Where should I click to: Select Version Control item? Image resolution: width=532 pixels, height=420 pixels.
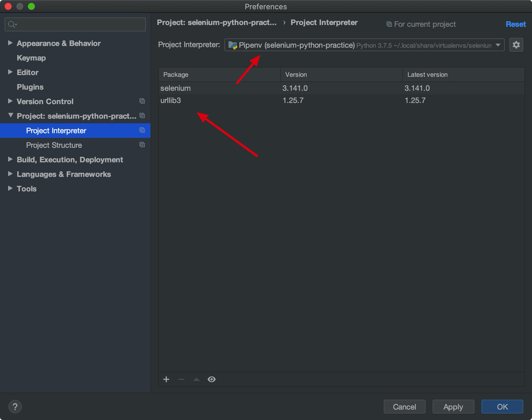tap(45, 102)
